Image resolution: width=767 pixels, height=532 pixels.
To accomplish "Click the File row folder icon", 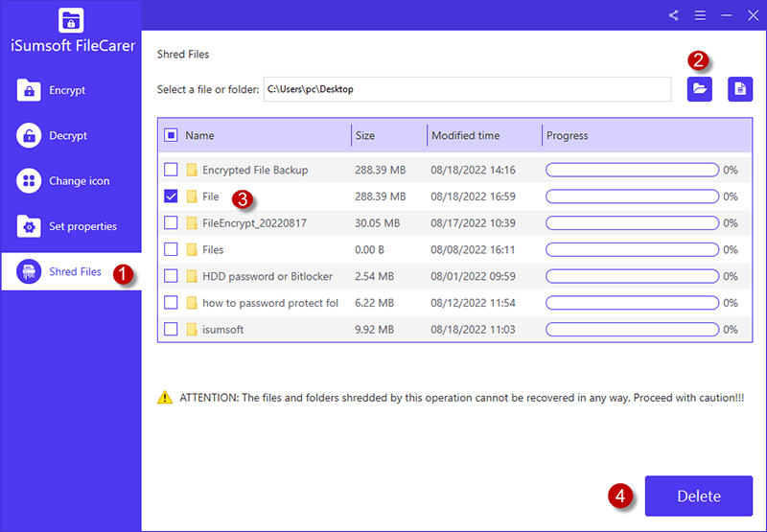I will [x=192, y=197].
